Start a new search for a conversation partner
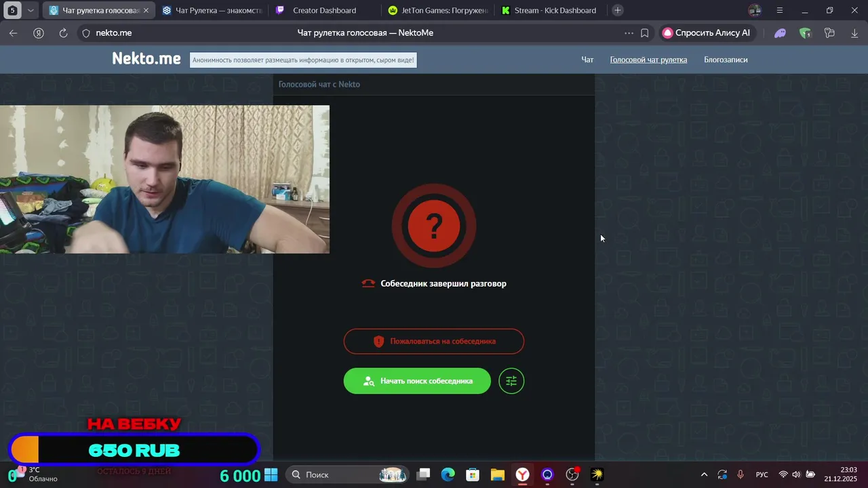Image resolution: width=868 pixels, height=488 pixels. pos(417,381)
